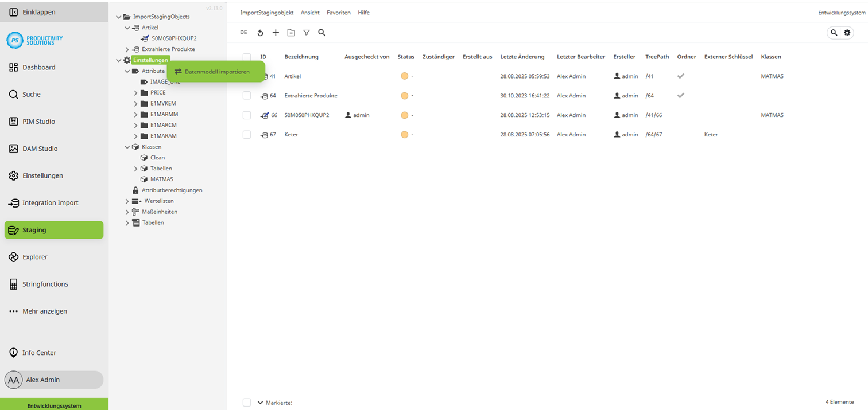This screenshot has width=868, height=410.
Task: Click the folder icon in the staging toolbar
Action: 291,33
